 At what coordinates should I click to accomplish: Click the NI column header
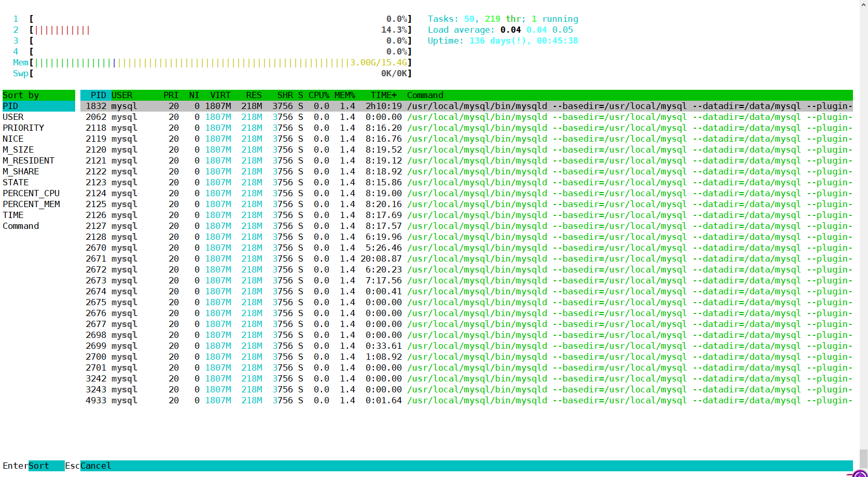194,95
